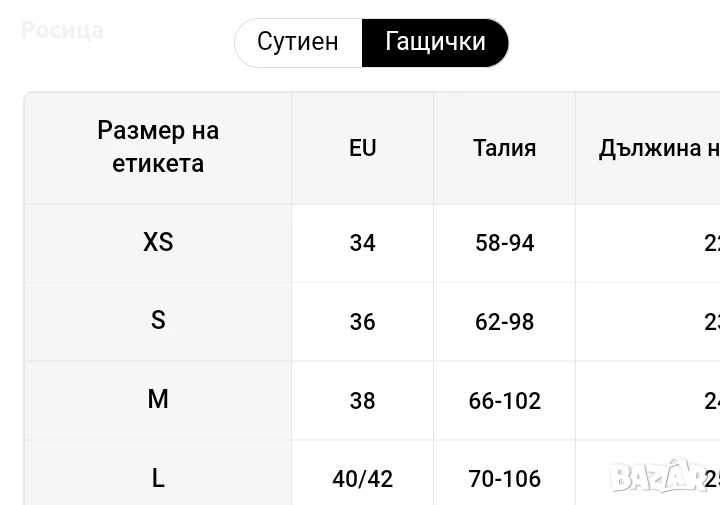Click the Талия column header
Screen dimensions: 720x505
click(x=504, y=148)
